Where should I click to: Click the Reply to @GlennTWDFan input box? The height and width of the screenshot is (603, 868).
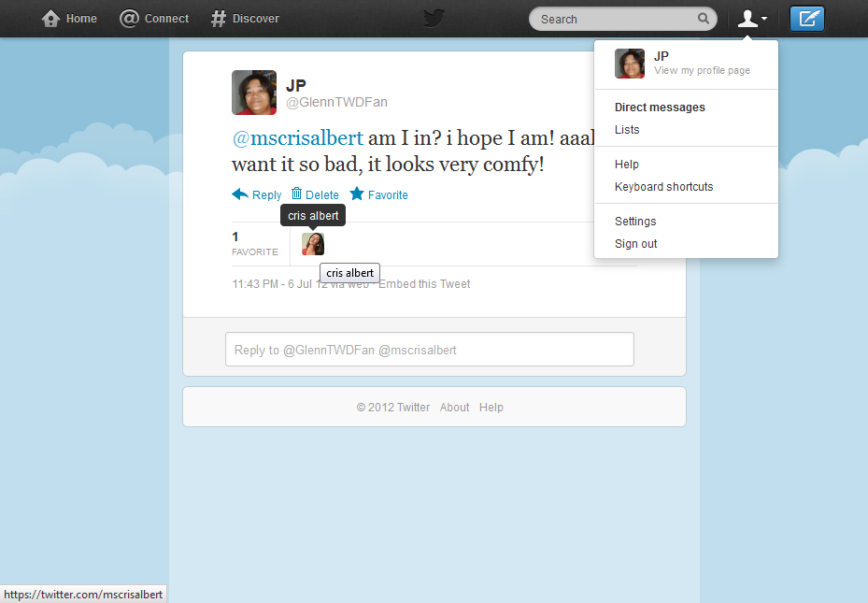pos(430,350)
